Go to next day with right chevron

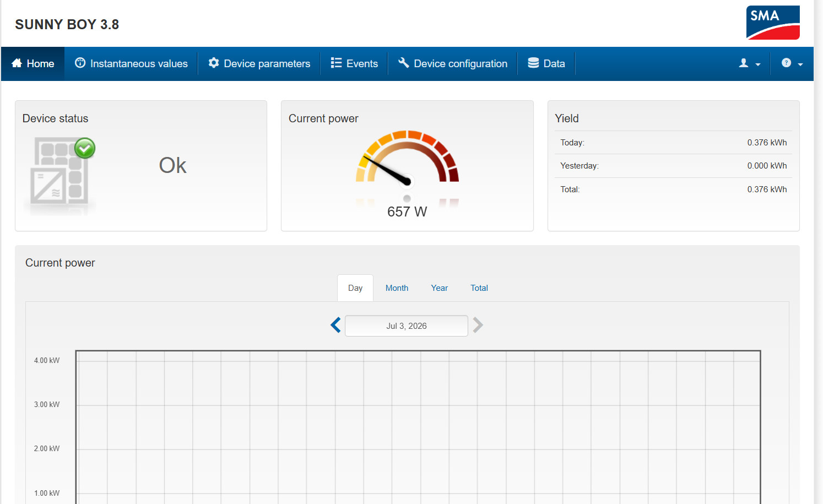coord(478,325)
